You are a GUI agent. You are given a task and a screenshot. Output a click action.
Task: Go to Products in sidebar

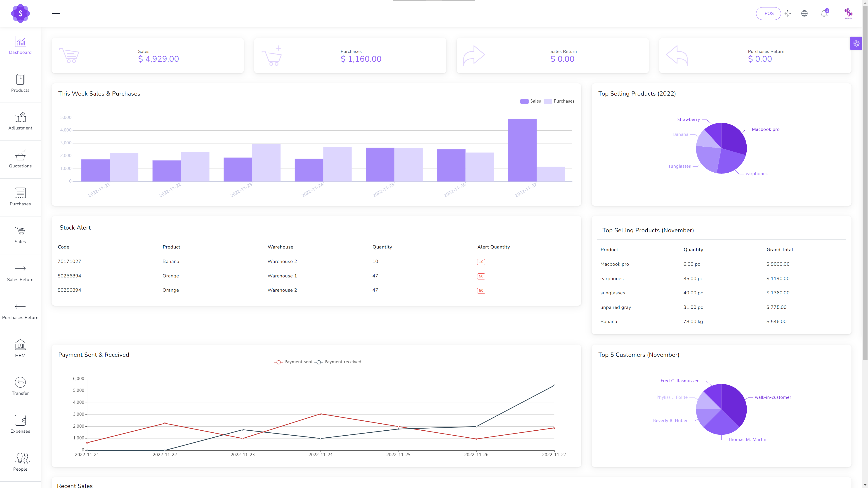20,83
